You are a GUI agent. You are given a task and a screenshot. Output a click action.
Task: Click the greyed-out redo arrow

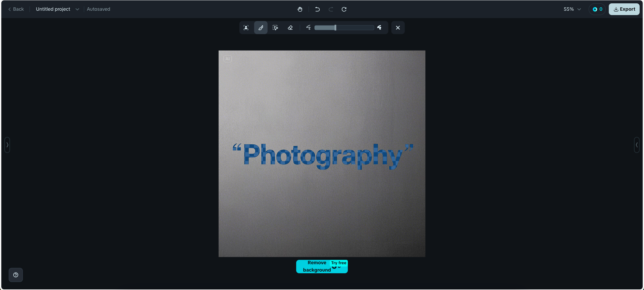[x=331, y=9]
